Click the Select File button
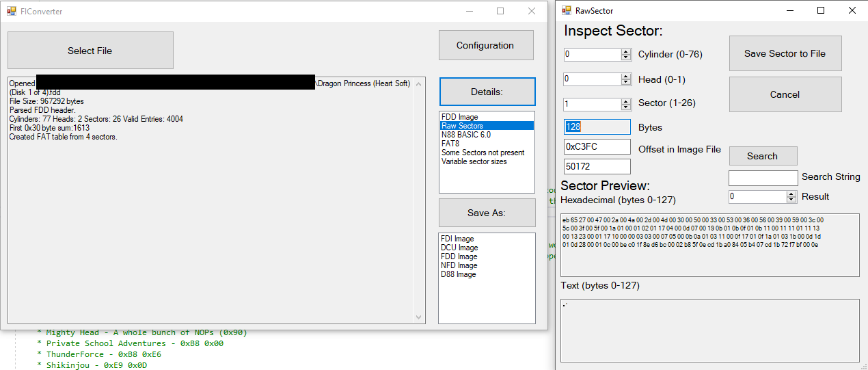This screenshot has width=868, height=370. click(x=90, y=51)
